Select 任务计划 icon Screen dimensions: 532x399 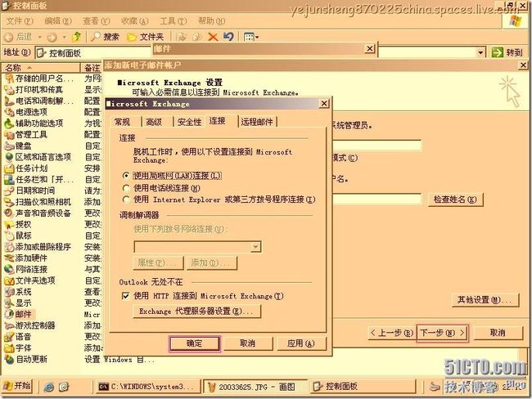pyautogui.click(x=9, y=168)
